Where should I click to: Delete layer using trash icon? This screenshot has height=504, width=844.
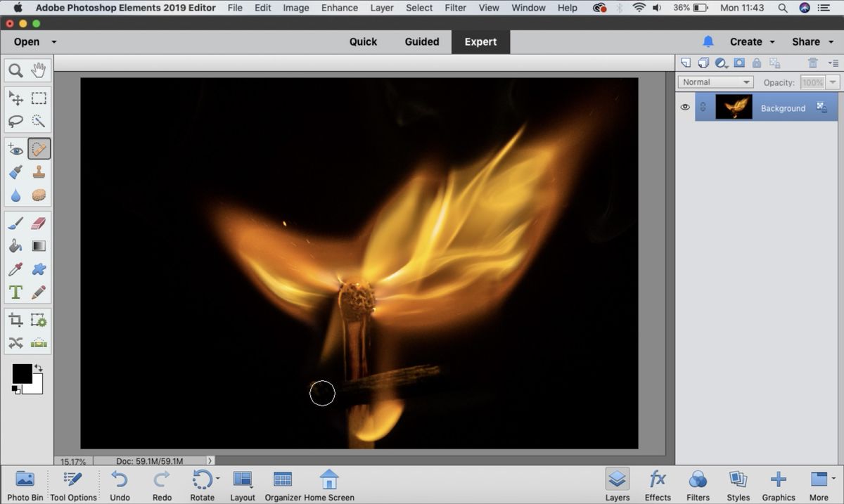(812, 63)
